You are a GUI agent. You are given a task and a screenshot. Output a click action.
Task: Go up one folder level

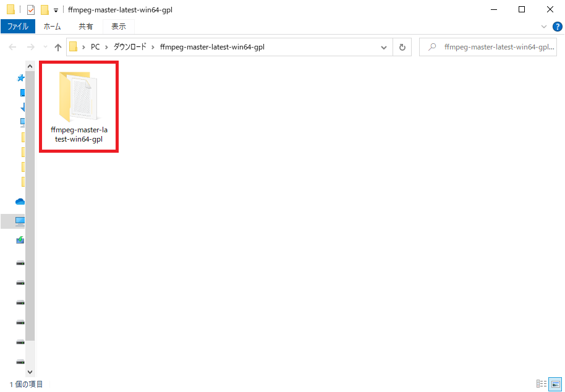coord(58,47)
